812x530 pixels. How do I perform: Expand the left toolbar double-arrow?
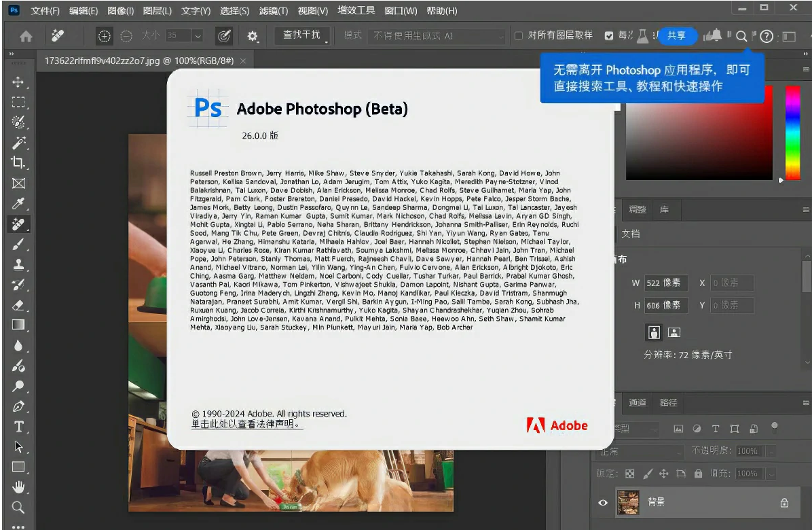click(x=12, y=54)
